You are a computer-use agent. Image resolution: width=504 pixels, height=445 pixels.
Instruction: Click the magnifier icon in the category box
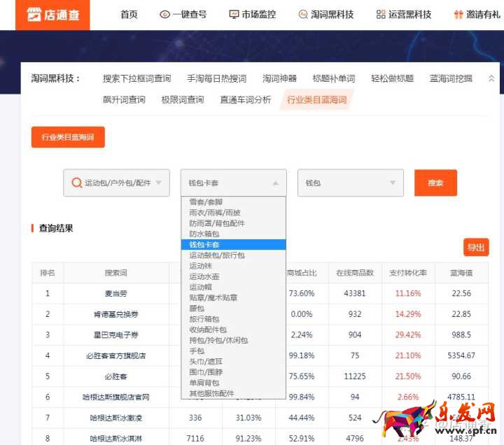pos(76,183)
